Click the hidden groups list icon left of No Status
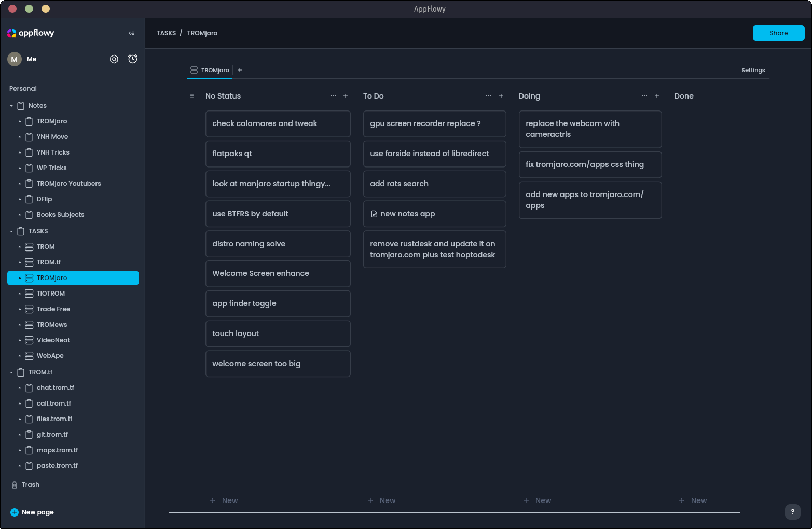 point(192,96)
